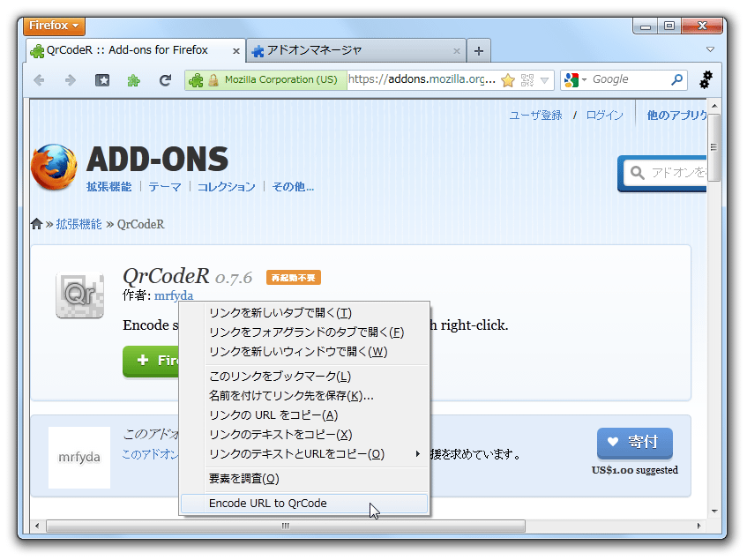This screenshot has height=560, width=747.
Task: Click the vertical scrollbar thumb
Action: 713,147
